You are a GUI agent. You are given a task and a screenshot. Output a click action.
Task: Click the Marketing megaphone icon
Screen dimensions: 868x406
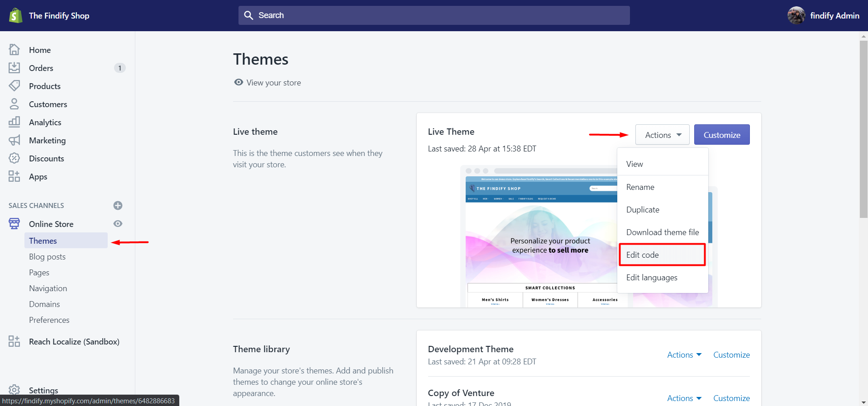pos(14,140)
